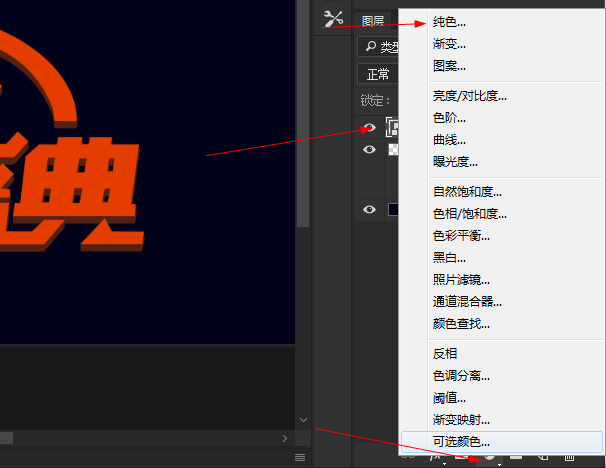Click the new group folder icon
Viewport: 606px width, 468px height.
point(516,458)
